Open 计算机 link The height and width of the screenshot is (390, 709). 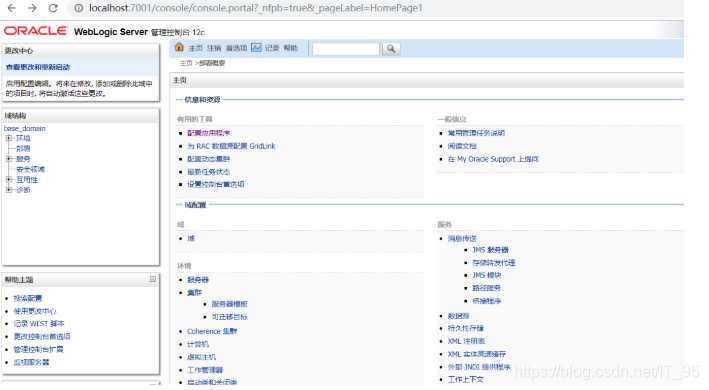198,344
